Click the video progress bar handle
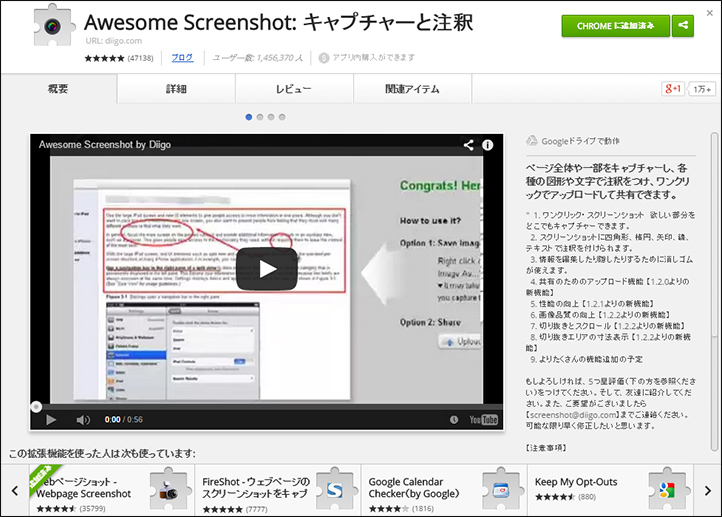This screenshot has width=722, height=517. [36, 407]
